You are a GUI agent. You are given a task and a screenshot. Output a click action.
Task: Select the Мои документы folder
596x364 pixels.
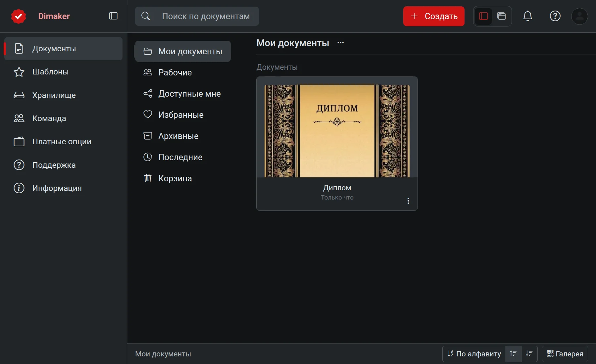tap(183, 51)
